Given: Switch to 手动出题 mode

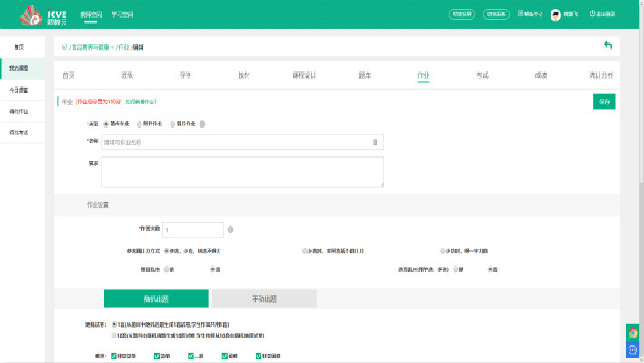Looking at the screenshot, I should click(x=264, y=299).
